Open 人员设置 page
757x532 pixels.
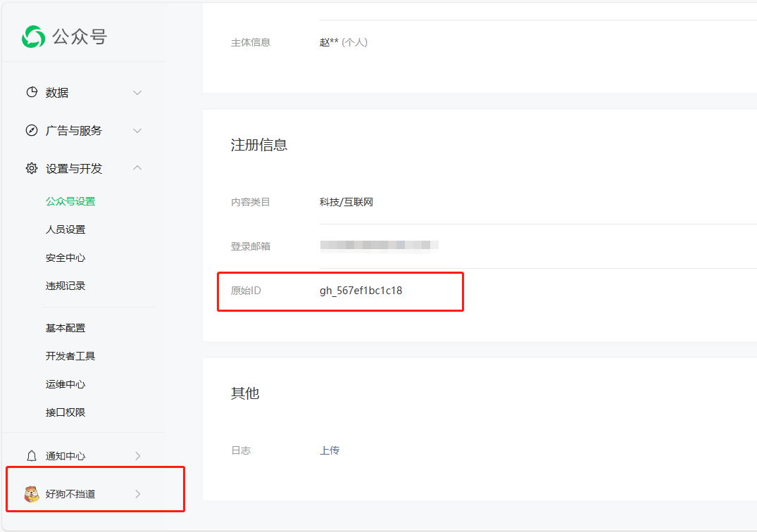point(65,229)
